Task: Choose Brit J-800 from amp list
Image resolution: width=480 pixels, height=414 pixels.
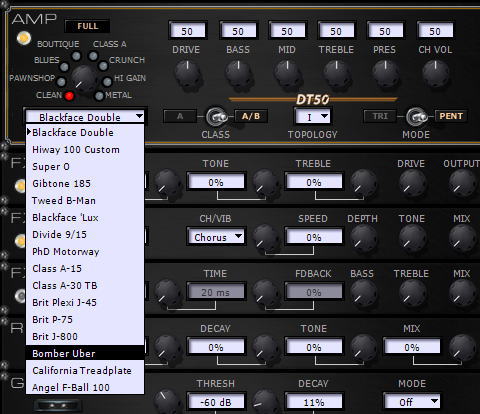Action: tap(85, 337)
